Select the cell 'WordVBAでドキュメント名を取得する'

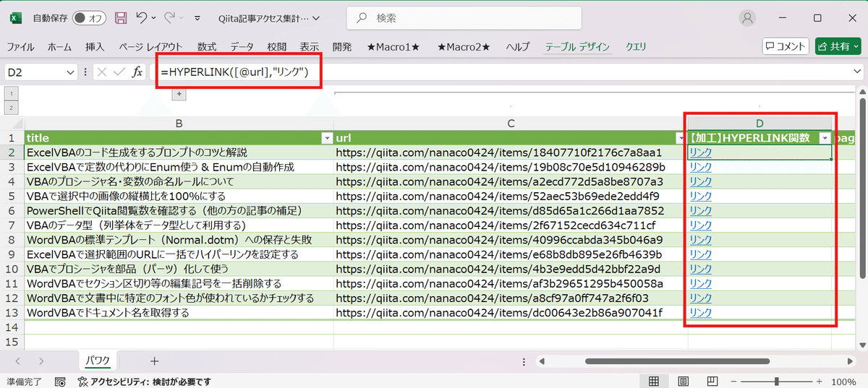coord(179,313)
